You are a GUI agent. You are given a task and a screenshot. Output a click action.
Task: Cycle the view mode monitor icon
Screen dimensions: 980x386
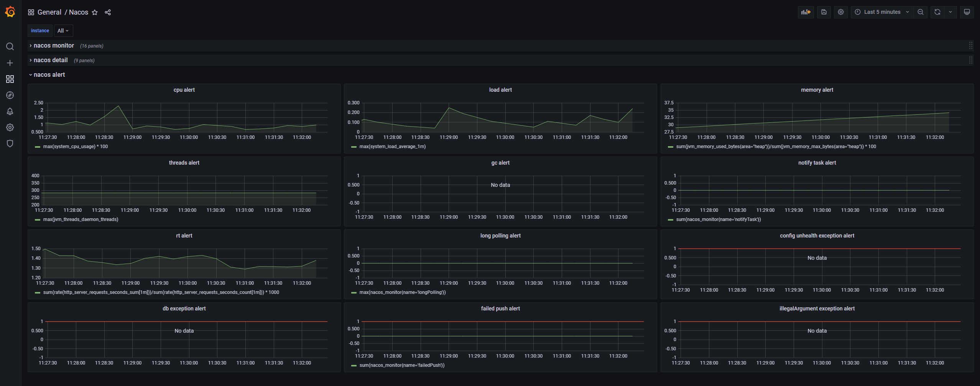pos(967,12)
